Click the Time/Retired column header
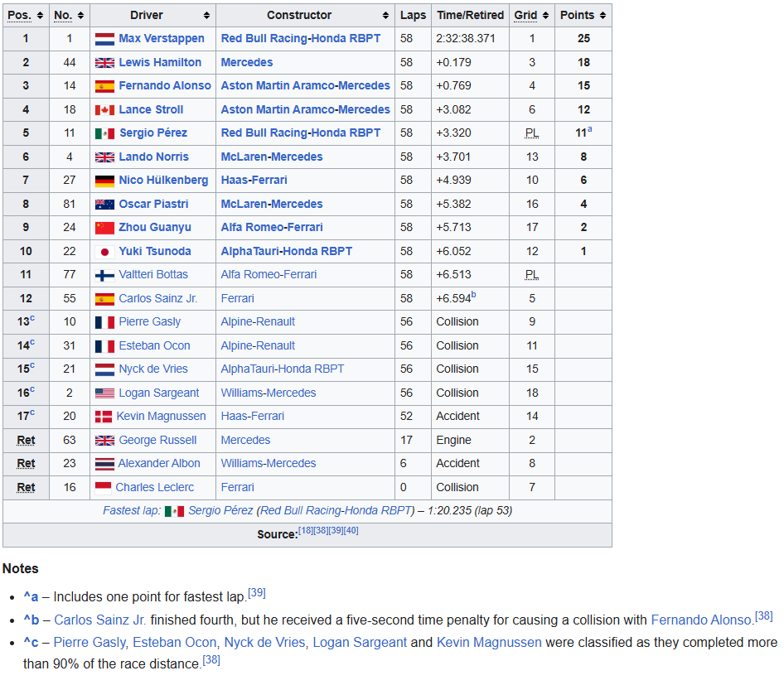The height and width of the screenshot is (685, 784). 471,16
